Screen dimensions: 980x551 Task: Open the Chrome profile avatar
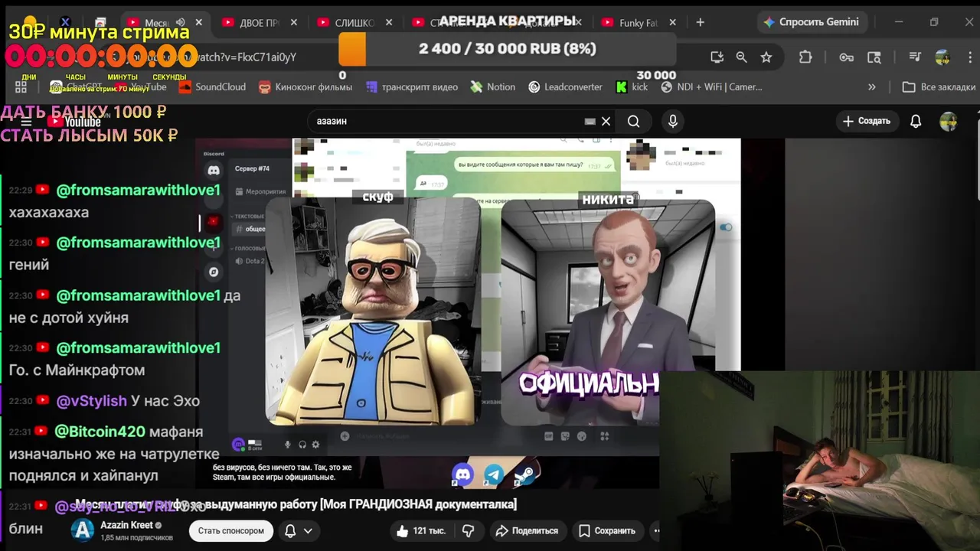(942, 57)
